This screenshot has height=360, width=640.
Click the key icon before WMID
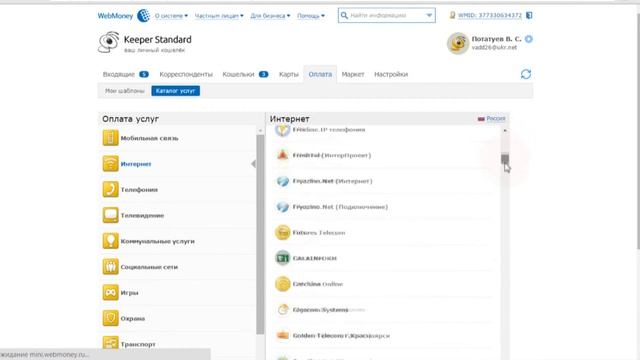[452, 16]
